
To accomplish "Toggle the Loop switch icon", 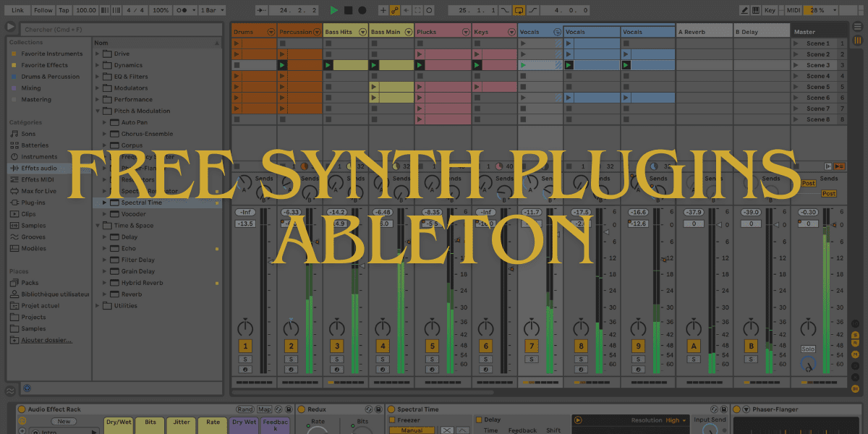I will click(519, 11).
